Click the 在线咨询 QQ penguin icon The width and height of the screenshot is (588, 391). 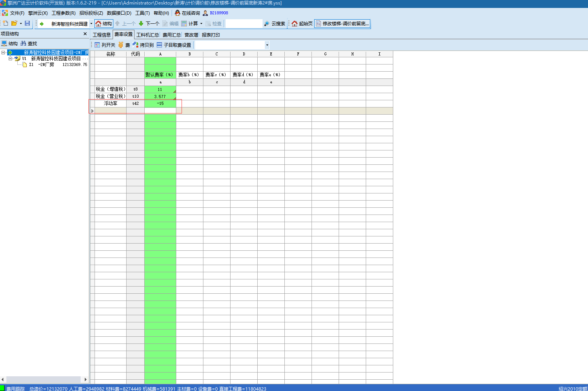177,13
